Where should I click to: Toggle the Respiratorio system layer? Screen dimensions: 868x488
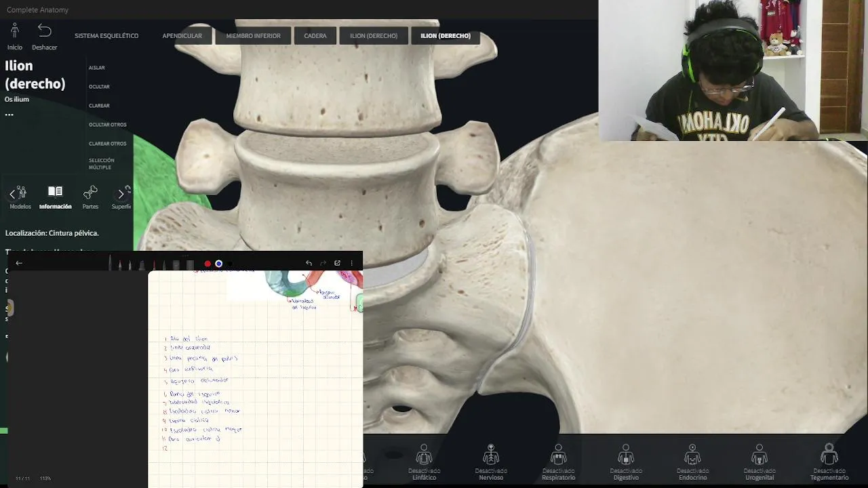click(558, 462)
